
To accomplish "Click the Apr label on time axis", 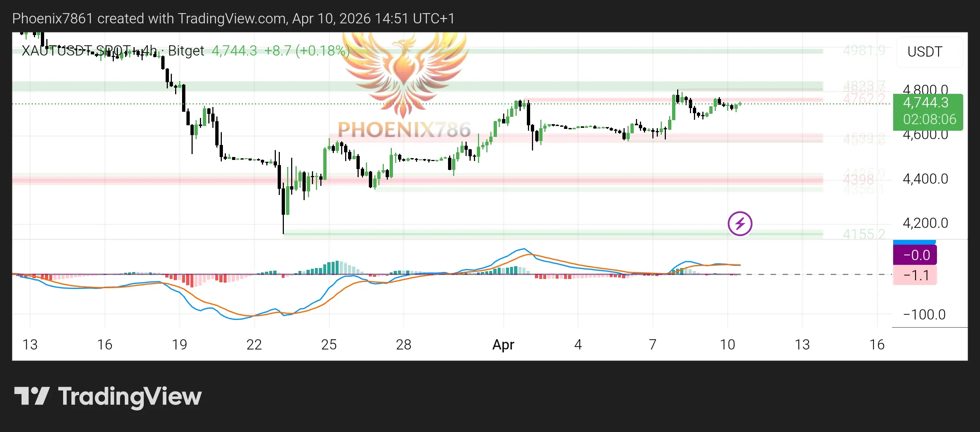I will point(503,344).
